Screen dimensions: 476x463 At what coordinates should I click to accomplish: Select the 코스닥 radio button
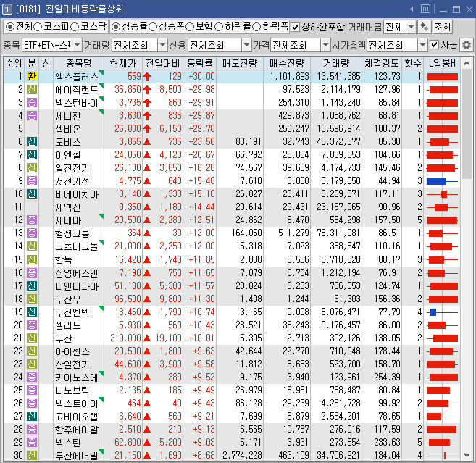tap(75, 27)
